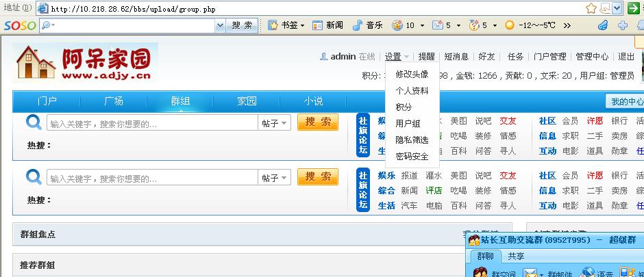The height and width of the screenshot is (277, 644).
Task: Open 短消息 messages link
Action: [456, 57]
